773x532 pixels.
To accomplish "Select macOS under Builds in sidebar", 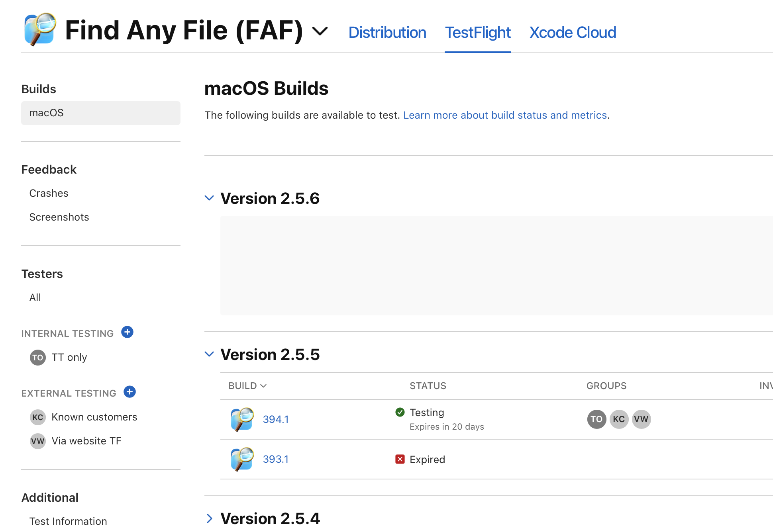I will coord(101,113).
